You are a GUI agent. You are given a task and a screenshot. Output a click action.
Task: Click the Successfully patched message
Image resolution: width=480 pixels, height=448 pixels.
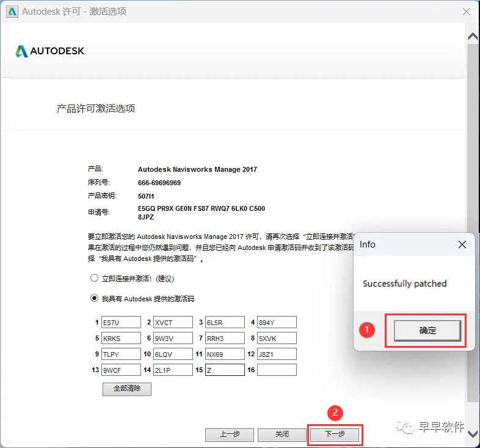pyautogui.click(x=404, y=284)
